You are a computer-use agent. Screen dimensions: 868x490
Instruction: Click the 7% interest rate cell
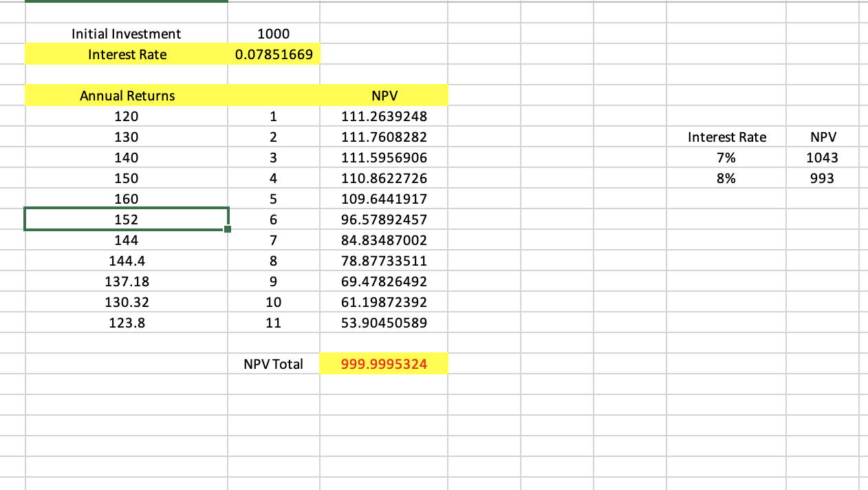coord(727,158)
